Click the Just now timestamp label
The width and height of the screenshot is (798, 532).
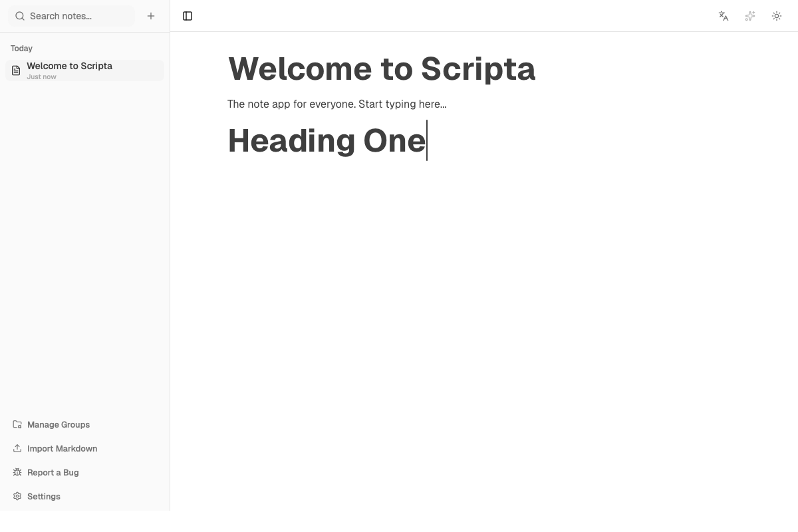(41, 76)
